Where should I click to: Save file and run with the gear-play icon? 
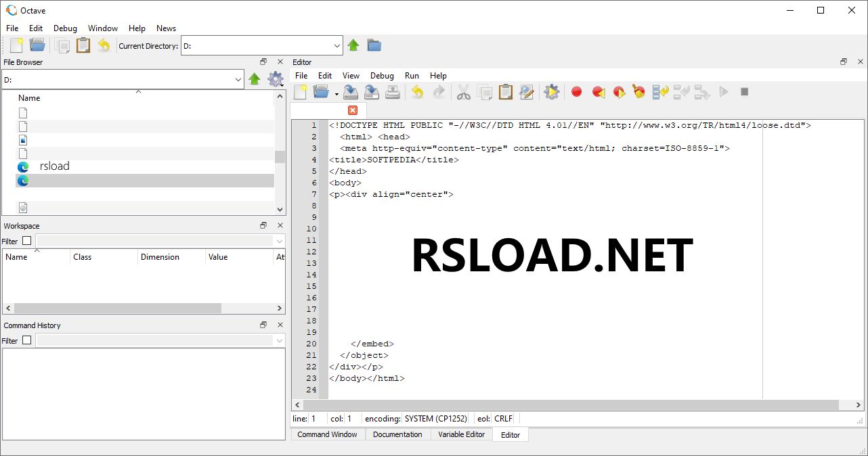552,92
